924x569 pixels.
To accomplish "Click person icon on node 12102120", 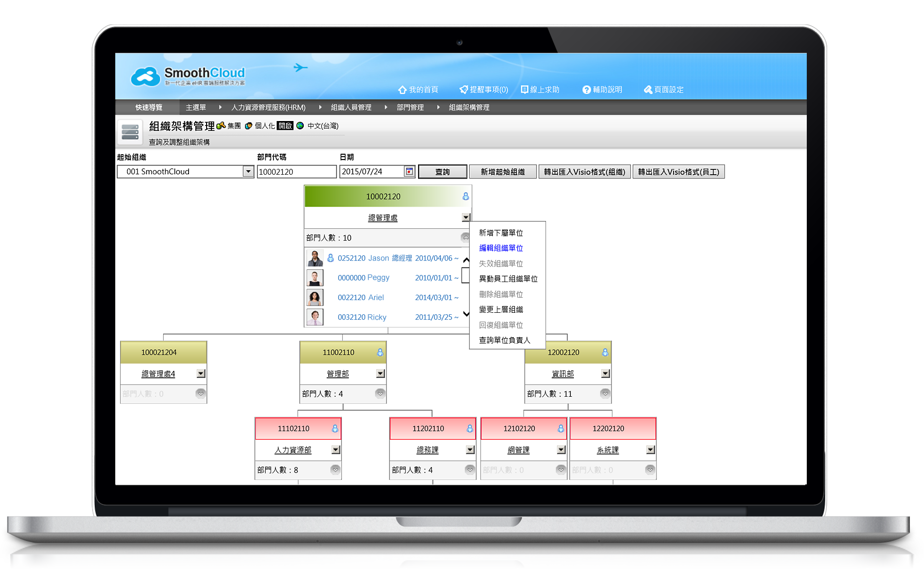I will 561,428.
